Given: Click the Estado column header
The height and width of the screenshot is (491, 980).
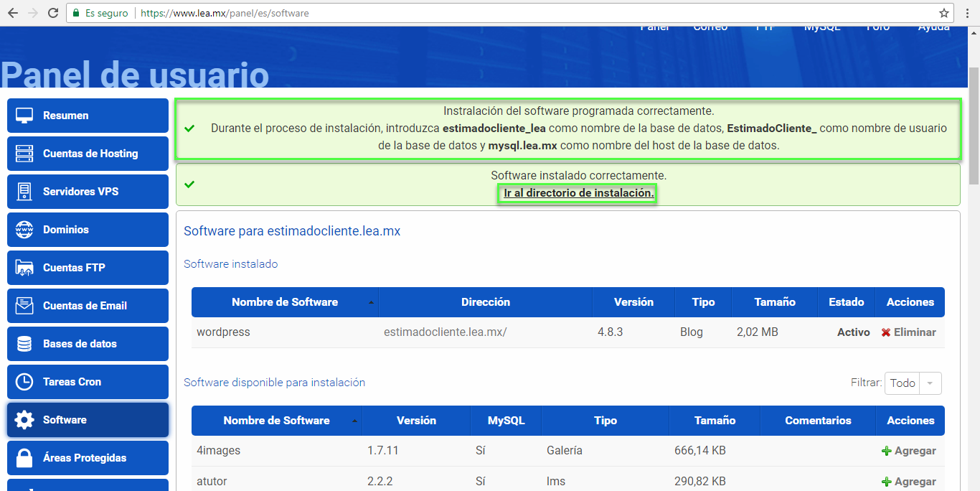Looking at the screenshot, I should [847, 302].
